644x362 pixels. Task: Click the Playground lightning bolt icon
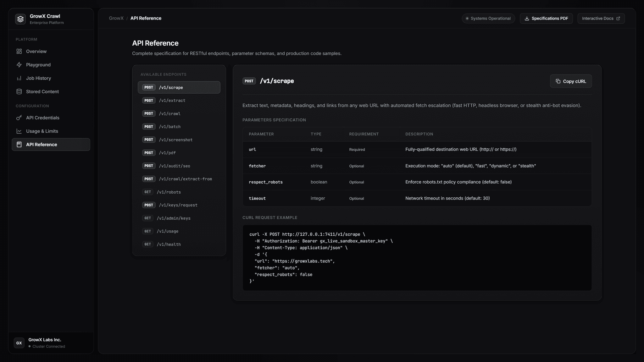point(19,65)
